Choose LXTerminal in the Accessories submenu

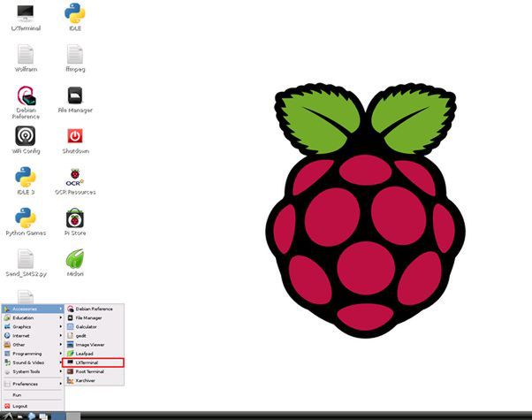click(94, 363)
